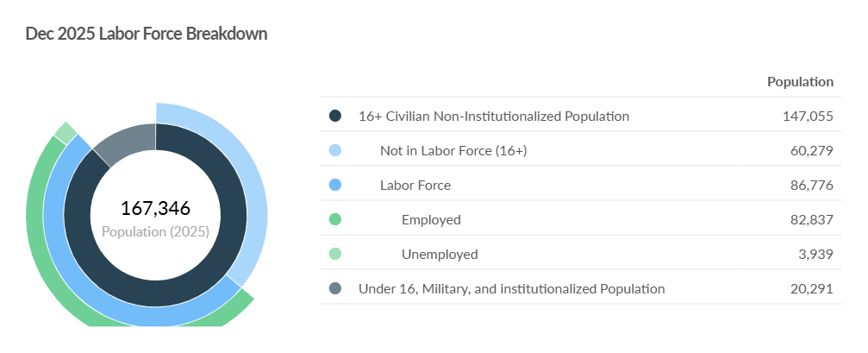Select the Labor Force row label
This screenshot has width=868, height=353.
coord(415,185)
